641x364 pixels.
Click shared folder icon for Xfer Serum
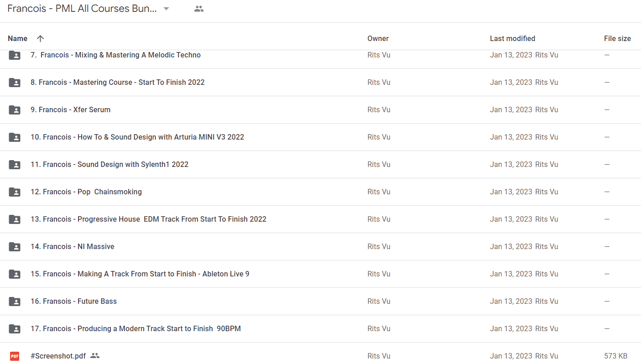tap(15, 110)
